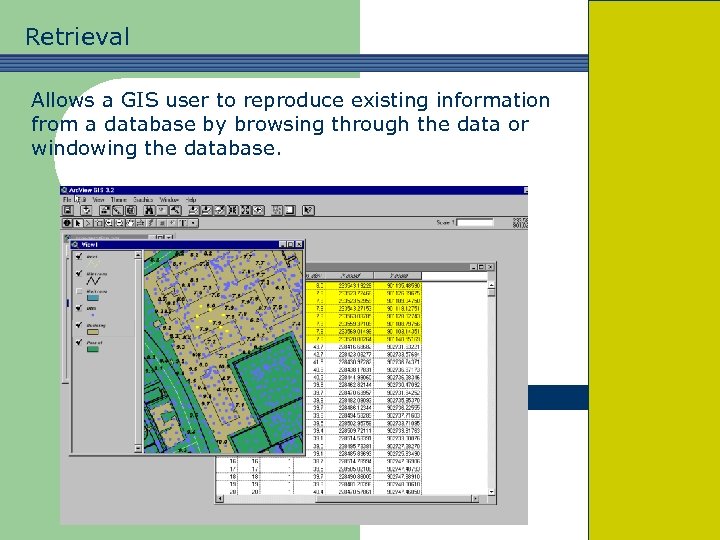
Task: Click legend scrollbar down arrow in View1
Action: [138, 448]
